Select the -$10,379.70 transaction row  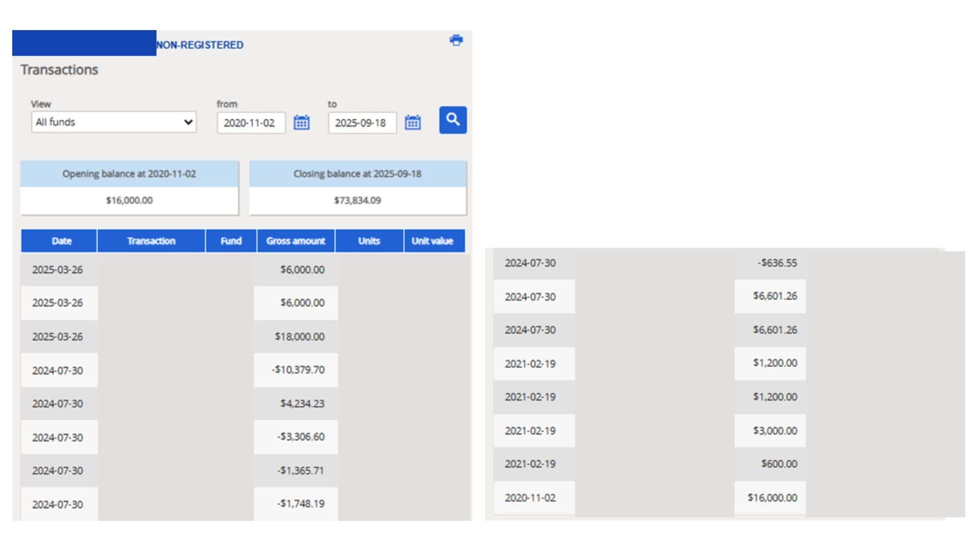245,370
